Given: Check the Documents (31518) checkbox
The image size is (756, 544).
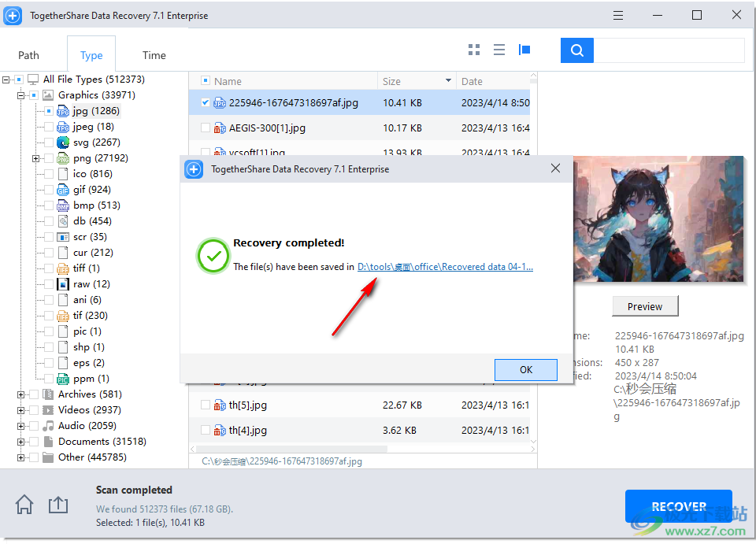Looking at the screenshot, I should click(x=34, y=442).
